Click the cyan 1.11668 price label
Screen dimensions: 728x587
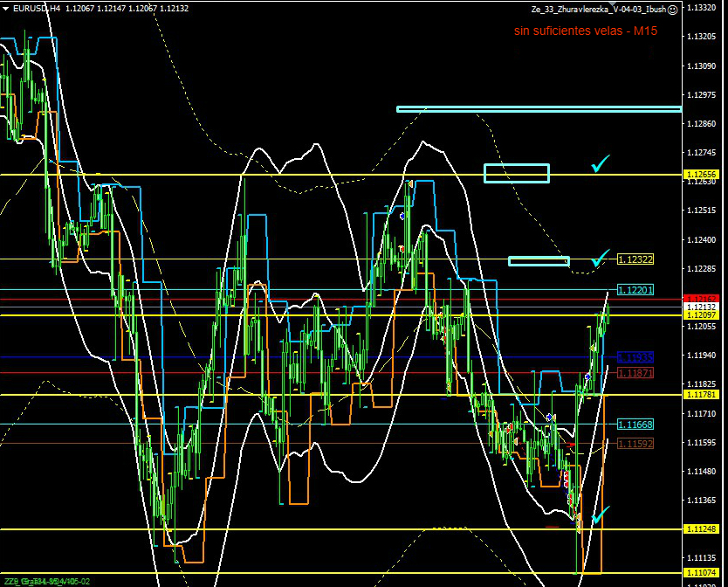click(x=635, y=425)
